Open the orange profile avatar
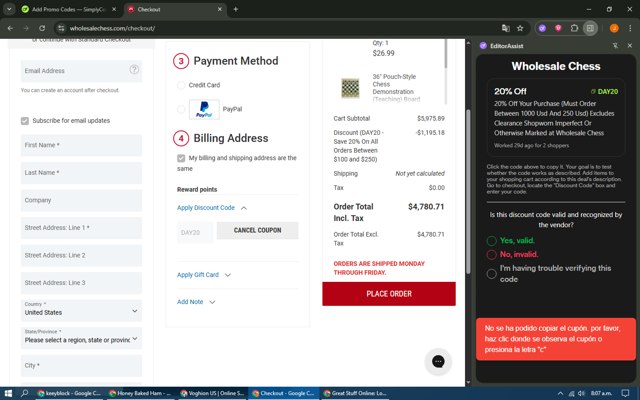640x400 pixels. tap(614, 28)
